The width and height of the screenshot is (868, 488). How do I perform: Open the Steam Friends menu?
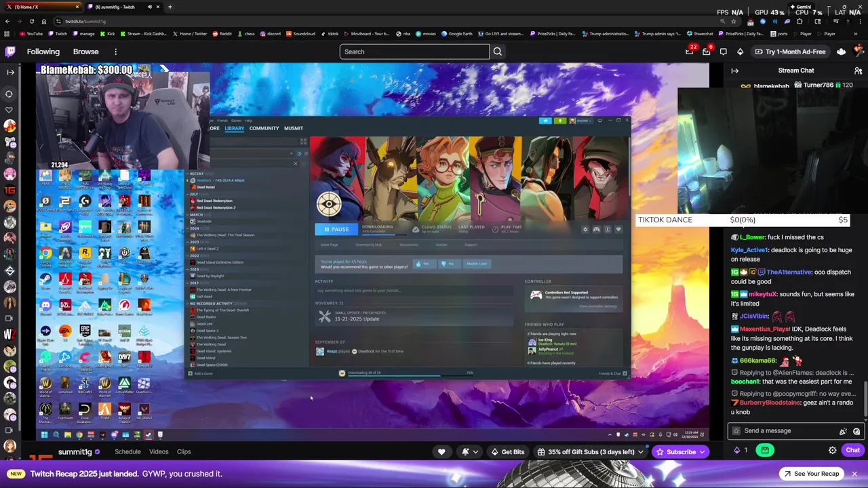[222, 121]
